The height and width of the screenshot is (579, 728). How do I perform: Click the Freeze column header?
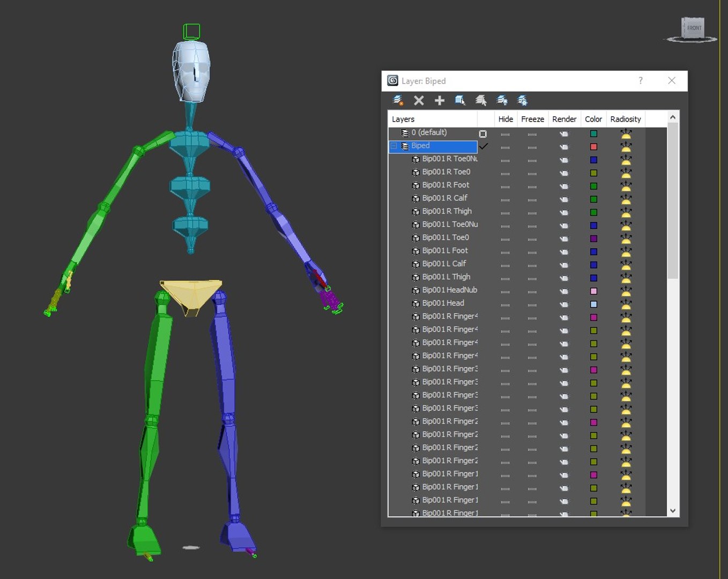532,119
